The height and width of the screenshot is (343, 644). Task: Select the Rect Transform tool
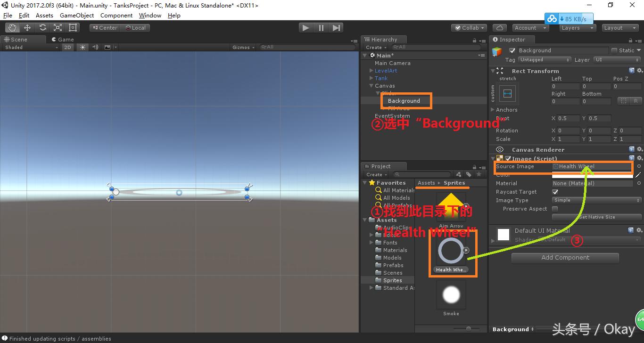point(72,27)
